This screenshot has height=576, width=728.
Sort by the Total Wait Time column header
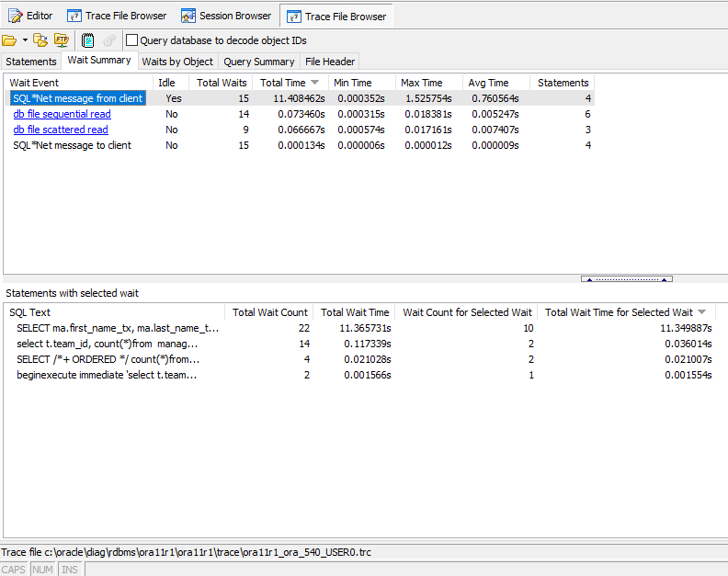pyautogui.click(x=354, y=312)
